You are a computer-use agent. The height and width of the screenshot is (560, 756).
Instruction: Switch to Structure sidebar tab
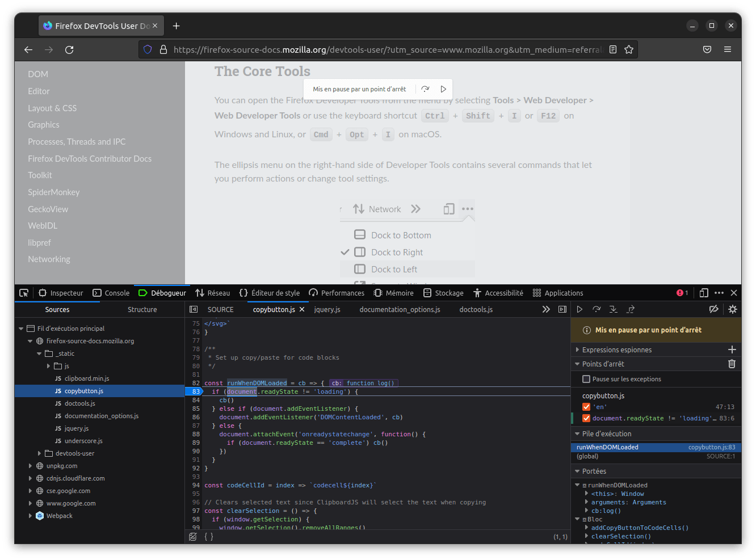[142, 309]
